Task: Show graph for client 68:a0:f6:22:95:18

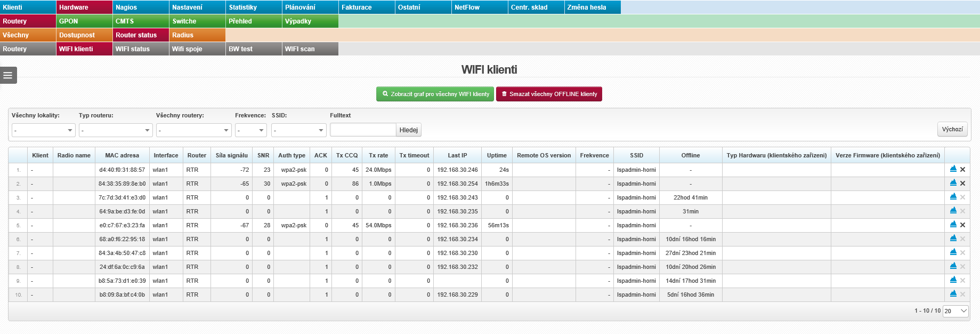Action: (953, 238)
